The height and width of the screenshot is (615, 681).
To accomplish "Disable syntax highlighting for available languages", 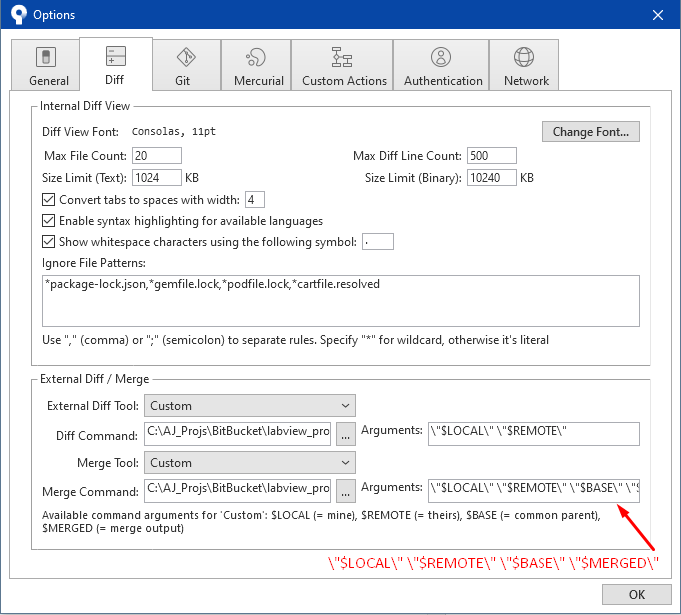I will pos(49,221).
